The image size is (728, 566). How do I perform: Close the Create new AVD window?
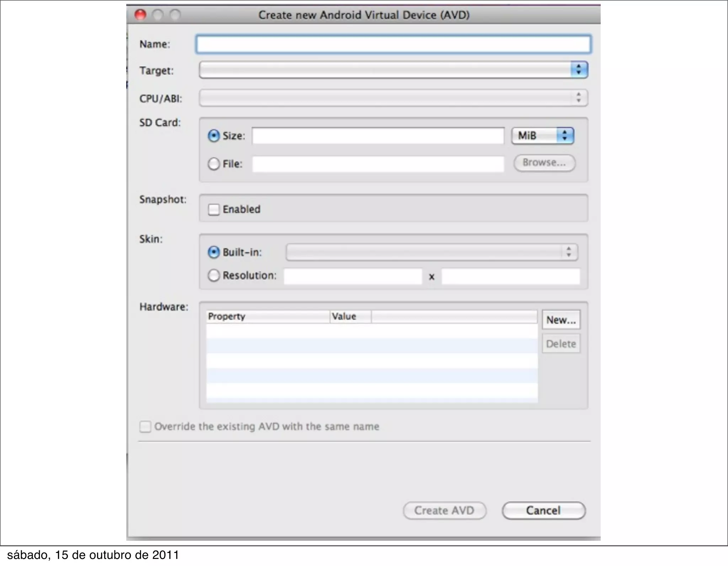(140, 15)
